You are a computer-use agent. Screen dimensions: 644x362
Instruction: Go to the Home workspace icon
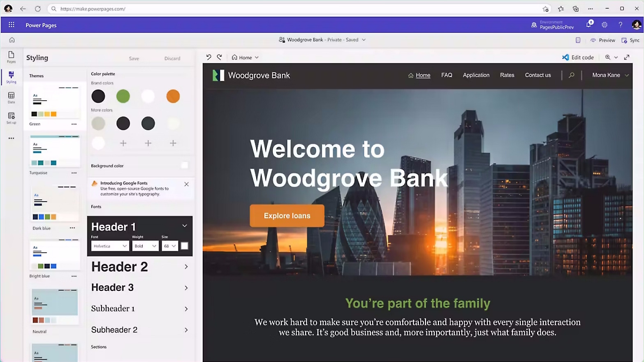(12, 40)
